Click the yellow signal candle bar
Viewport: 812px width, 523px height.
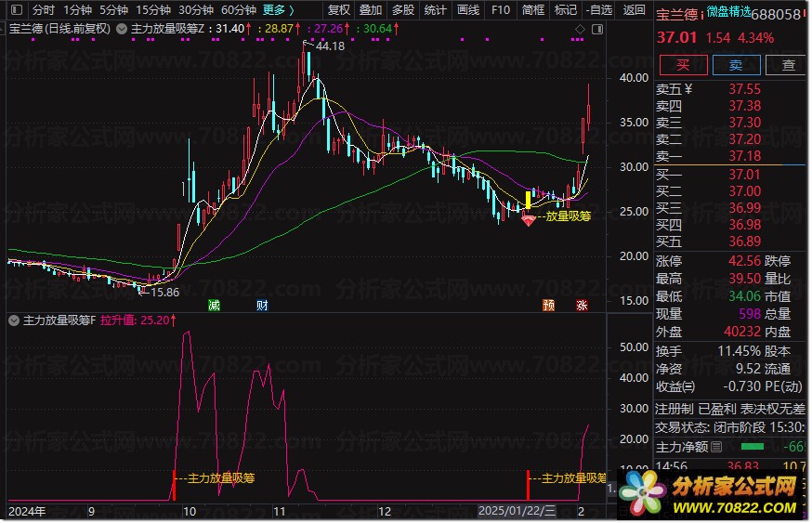tap(529, 200)
